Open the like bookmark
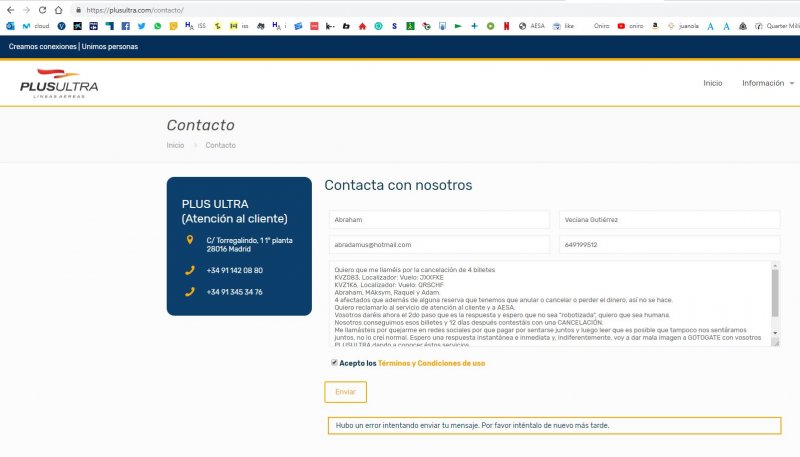This screenshot has height=457, width=800. point(563,26)
